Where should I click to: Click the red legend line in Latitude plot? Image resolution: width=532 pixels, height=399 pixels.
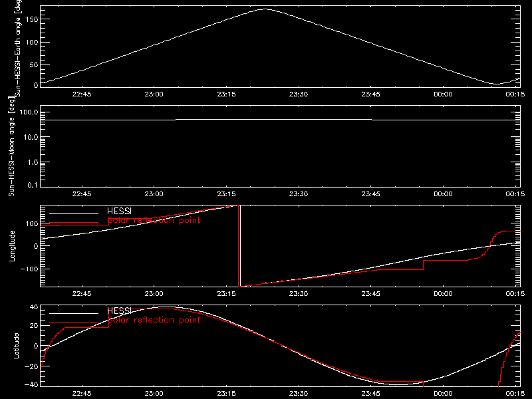(74, 323)
